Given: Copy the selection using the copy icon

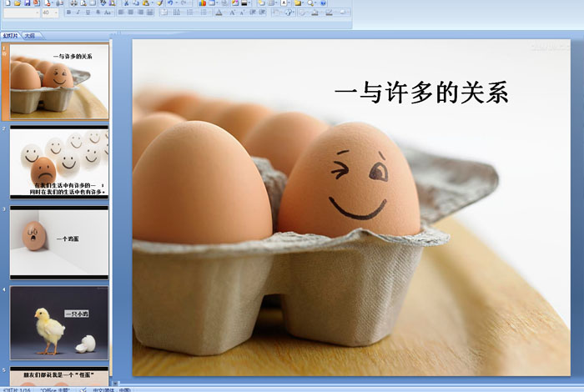Looking at the screenshot, I should tap(136, 3).
